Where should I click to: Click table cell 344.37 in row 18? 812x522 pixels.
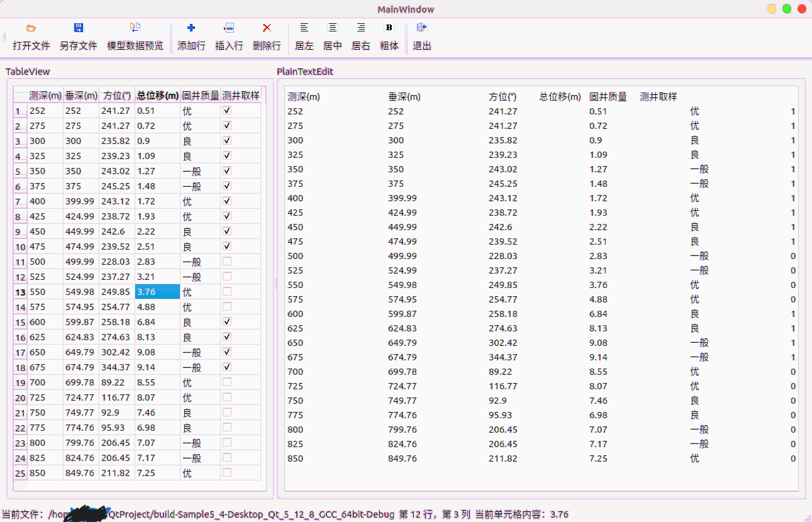[117, 367]
